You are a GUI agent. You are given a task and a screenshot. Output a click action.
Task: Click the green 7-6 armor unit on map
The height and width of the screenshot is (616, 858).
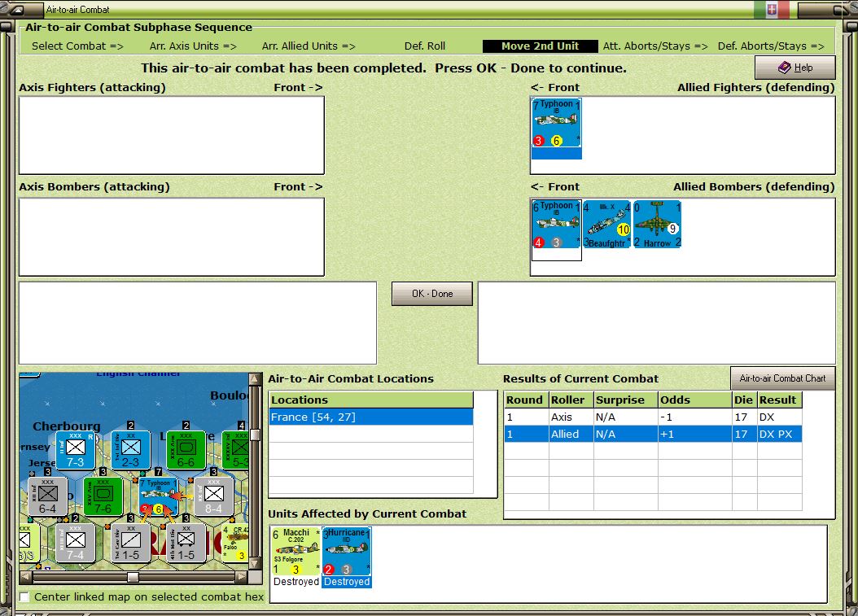(103, 496)
